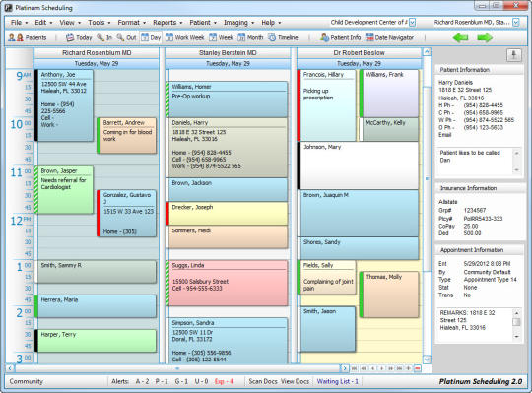Click horizontal scrollbar left arrow
This screenshot has width=532, height=393.
coord(10,368)
